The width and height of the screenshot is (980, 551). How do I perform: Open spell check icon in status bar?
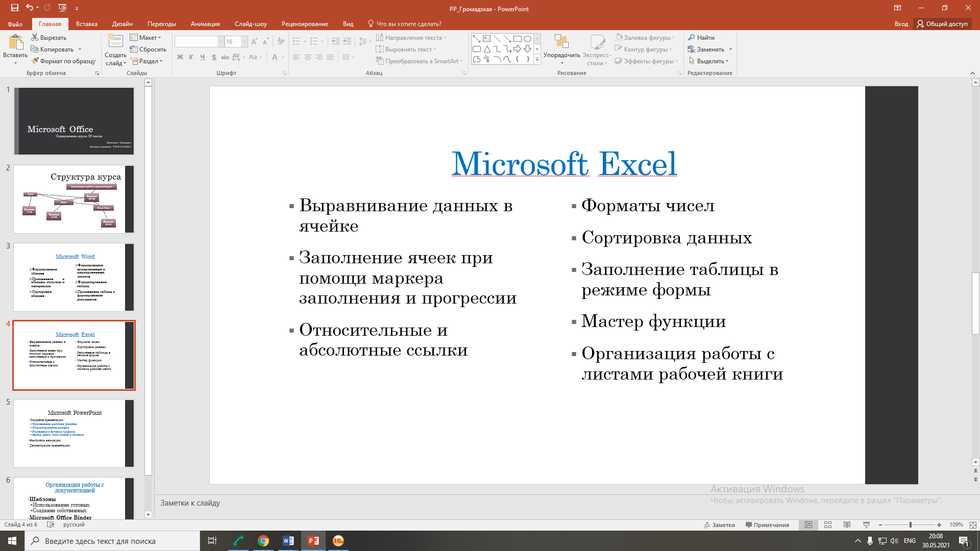click(50, 524)
